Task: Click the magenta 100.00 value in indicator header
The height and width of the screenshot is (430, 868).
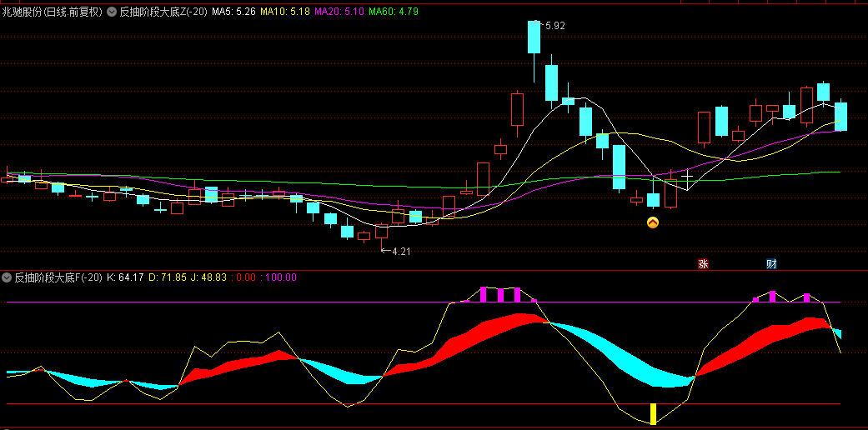Action: point(281,277)
